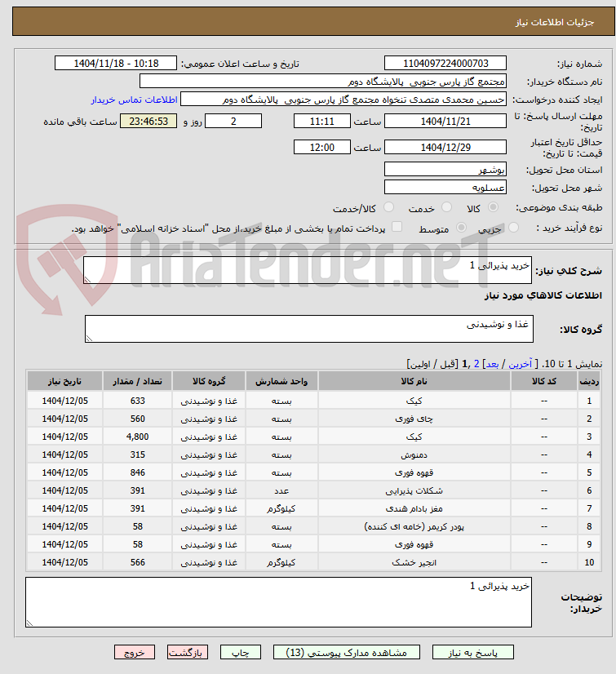
Task: Open مشاهده مدارک پیوستی (13) button
Action: click(x=347, y=653)
